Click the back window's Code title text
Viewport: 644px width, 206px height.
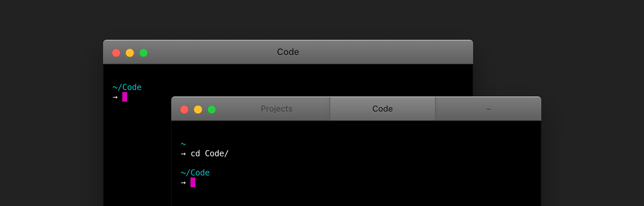288,52
